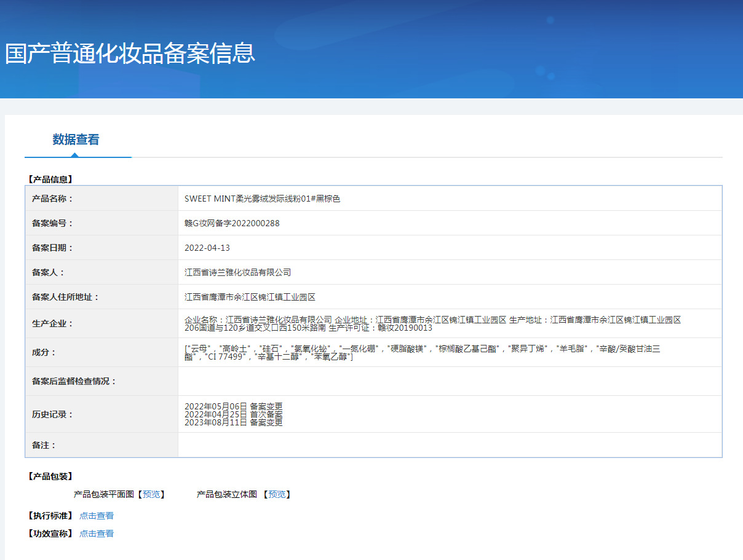Click the date value 2022-04-13
The image size is (743, 560).
click(x=207, y=248)
